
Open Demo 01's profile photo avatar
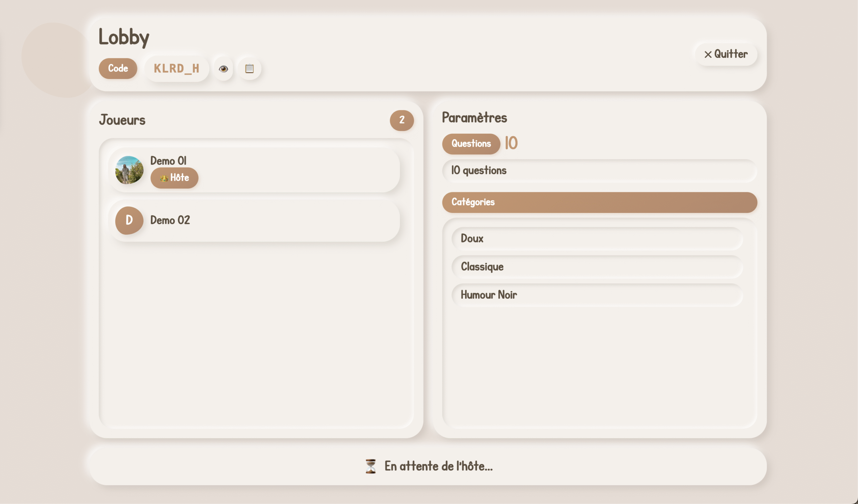pos(129,170)
